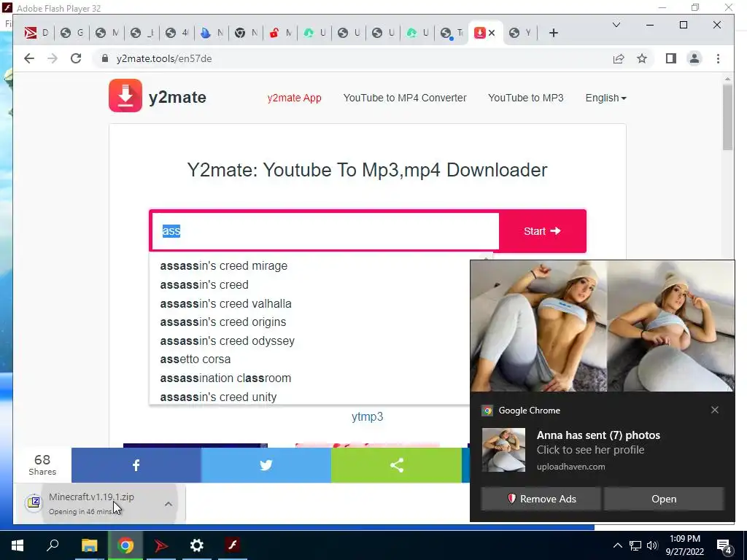This screenshot has width=747, height=560.
Task: Select suggestion assassin's creed origins
Action: pos(223,322)
